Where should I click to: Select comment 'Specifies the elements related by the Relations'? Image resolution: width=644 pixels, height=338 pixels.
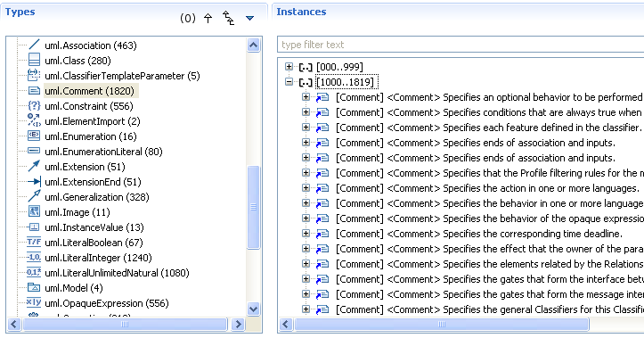point(490,264)
